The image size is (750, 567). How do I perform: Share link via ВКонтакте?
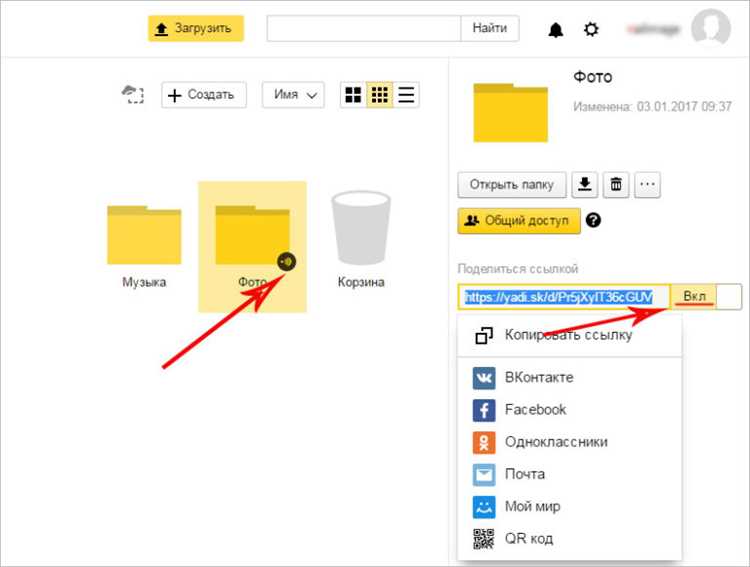click(x=538, y=377)
